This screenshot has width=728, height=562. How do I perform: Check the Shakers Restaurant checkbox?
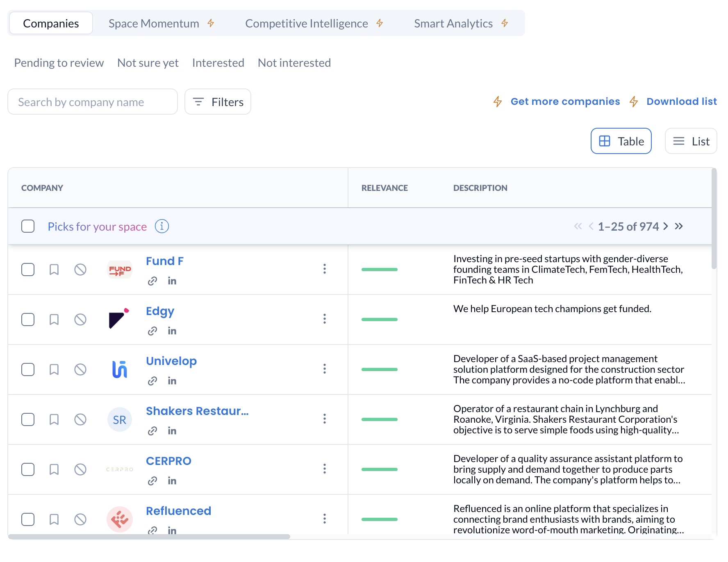coord(28,419)
